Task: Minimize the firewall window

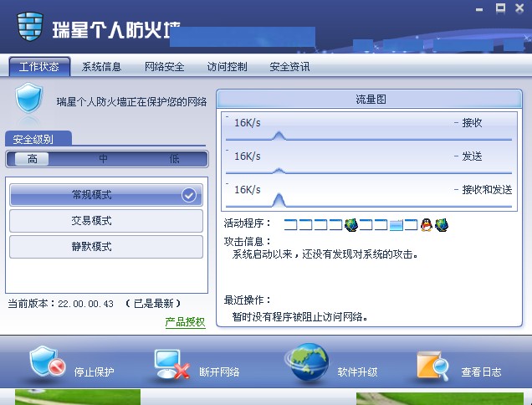Action: pyautogui.click(x=479, y=9)
